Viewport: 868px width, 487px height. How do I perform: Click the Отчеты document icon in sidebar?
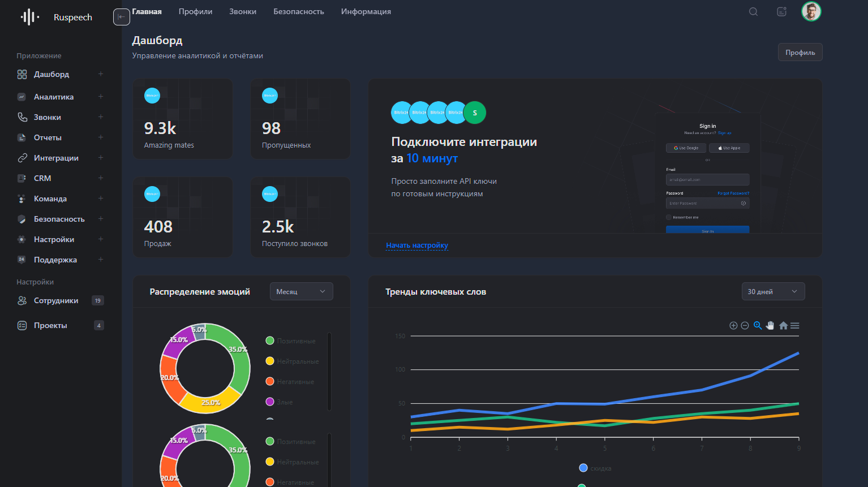point(22,137)
